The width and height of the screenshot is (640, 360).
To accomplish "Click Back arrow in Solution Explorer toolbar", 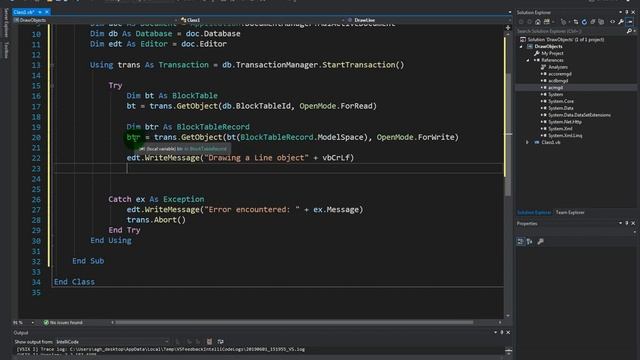I will (x=521, y=22).
